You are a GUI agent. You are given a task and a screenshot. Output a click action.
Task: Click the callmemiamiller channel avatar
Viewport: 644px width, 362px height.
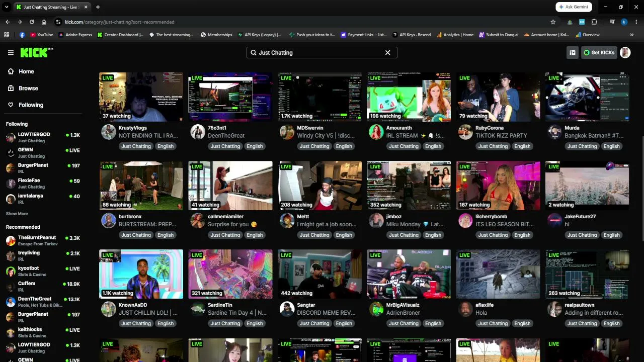pos(198,220)
